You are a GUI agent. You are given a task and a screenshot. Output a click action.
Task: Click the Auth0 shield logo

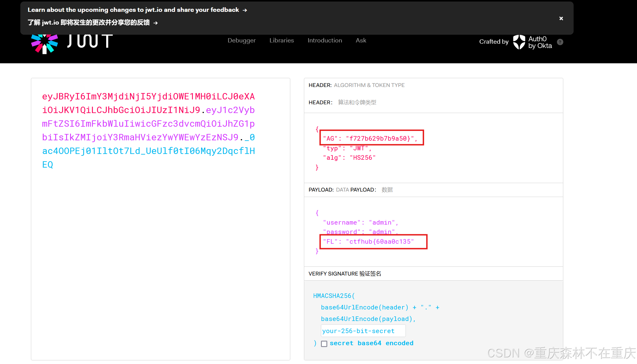(519, 42)
